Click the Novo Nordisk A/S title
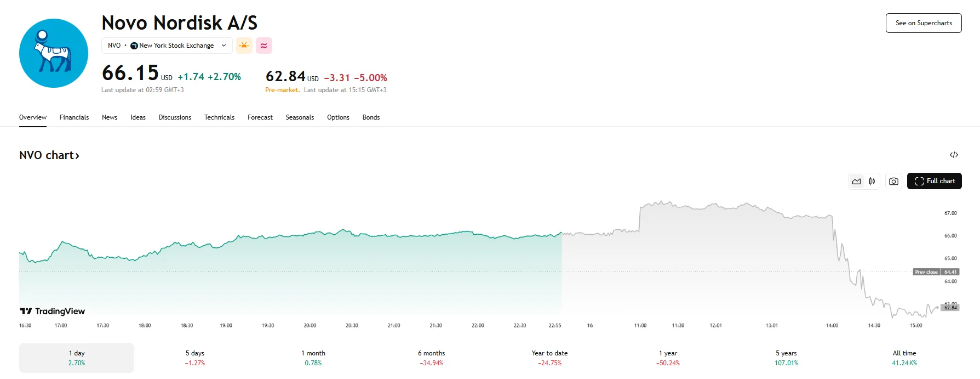Image resolution: width=980 pixels, height=379 pixels. 180,22
